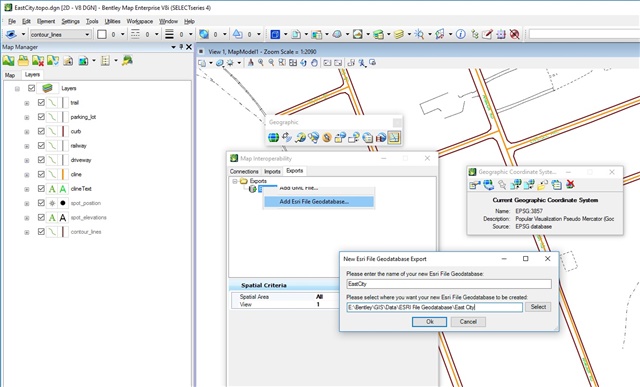The height and width of the screenshot is (387, 640).
Task: Open the Map Manager panel options arrow
Action: coord(173,47)
